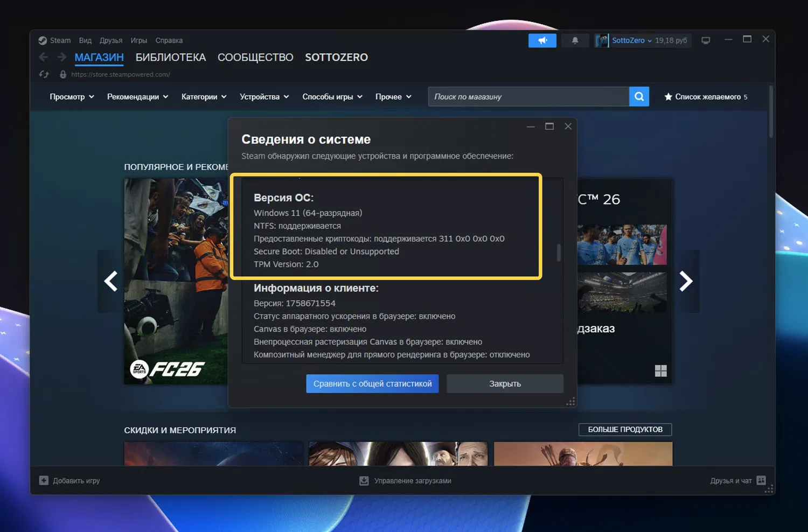808x532 pixels.
Task: Select the Windows 11 (64-разрядная) line
Action: (308, 213)
